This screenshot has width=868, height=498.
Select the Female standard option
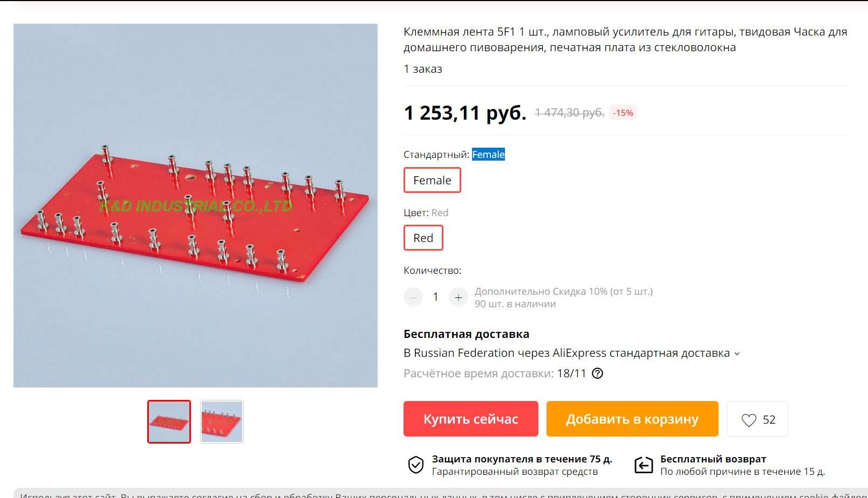pyautogui.click(x=432, y=180)
